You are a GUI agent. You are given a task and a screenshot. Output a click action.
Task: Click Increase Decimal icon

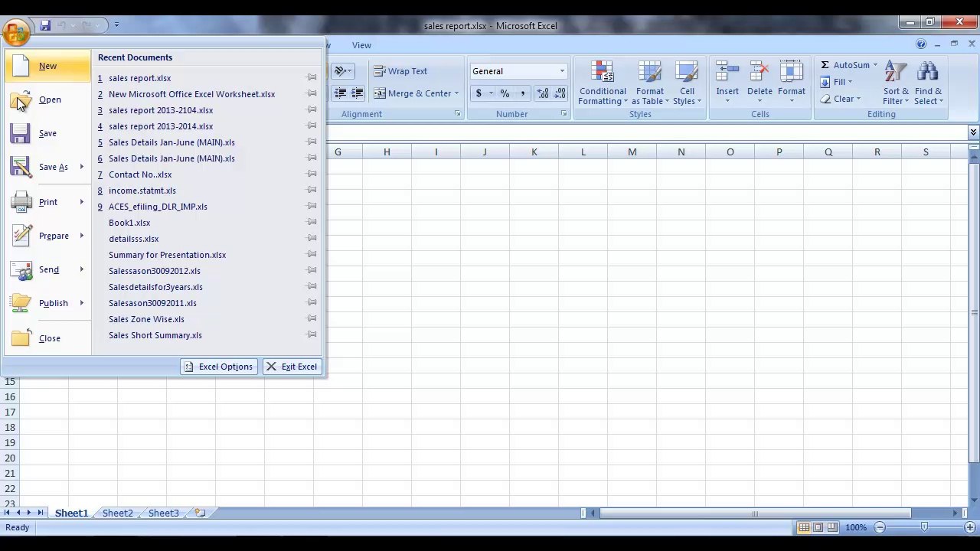543,93
